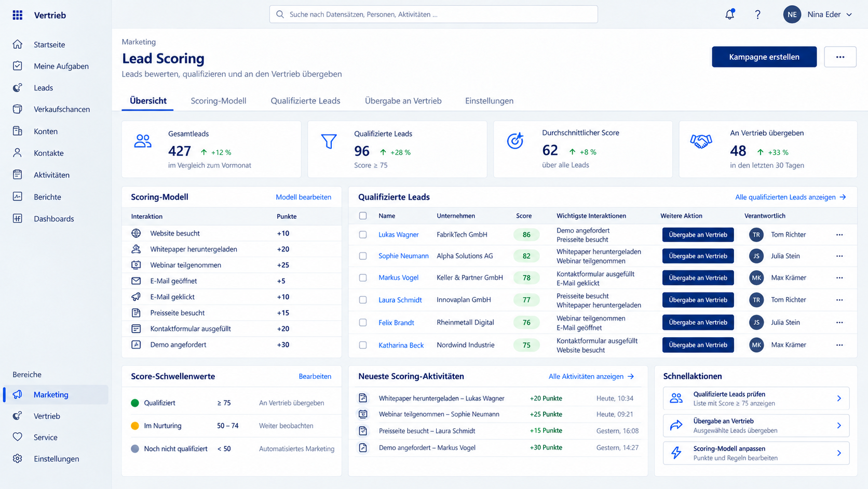Open the Nina Eder user menu chevron
868x489 pixels.
849,15
